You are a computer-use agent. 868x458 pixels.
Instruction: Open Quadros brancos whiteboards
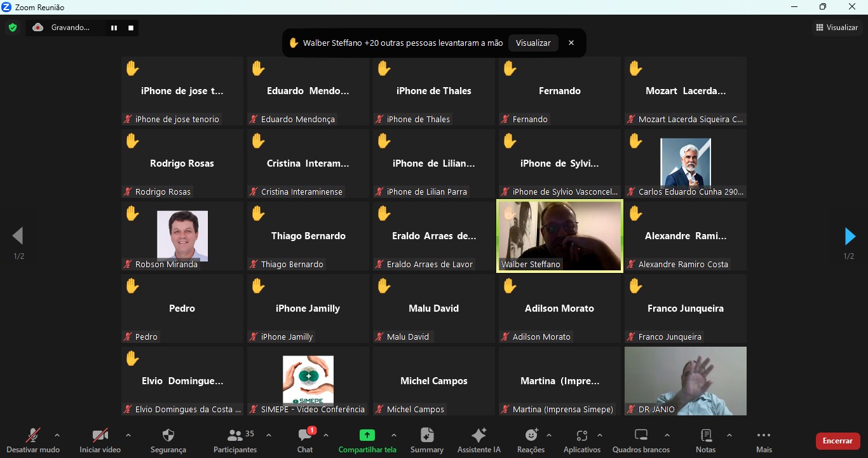click(641, 440)
